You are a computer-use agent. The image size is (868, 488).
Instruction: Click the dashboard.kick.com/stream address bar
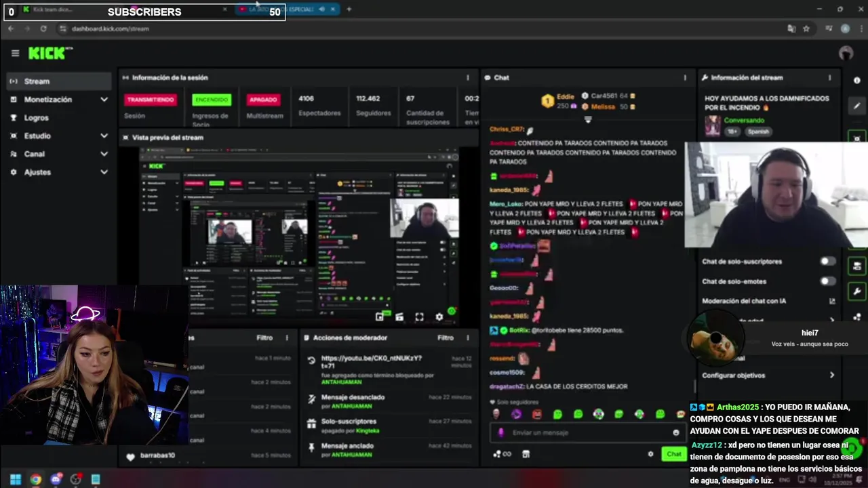[110, 28]
